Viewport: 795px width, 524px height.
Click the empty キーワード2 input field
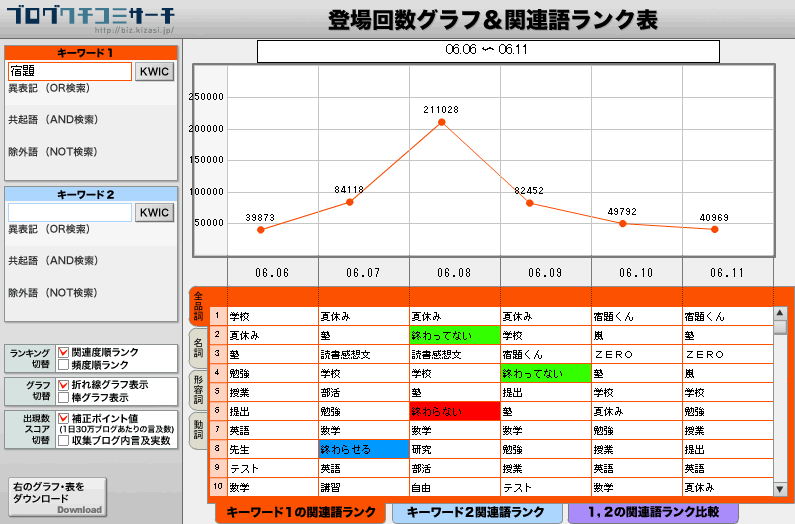[x=69, y=212]
